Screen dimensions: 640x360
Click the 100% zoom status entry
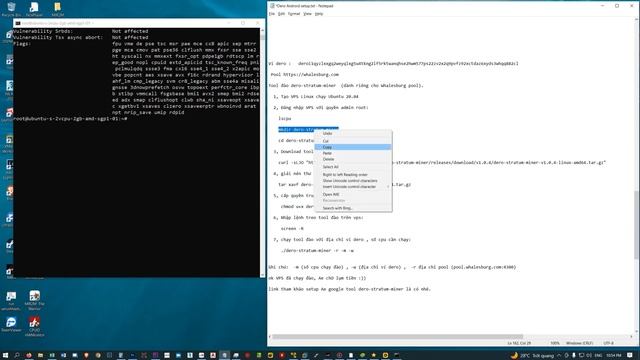tap(555, 343)
